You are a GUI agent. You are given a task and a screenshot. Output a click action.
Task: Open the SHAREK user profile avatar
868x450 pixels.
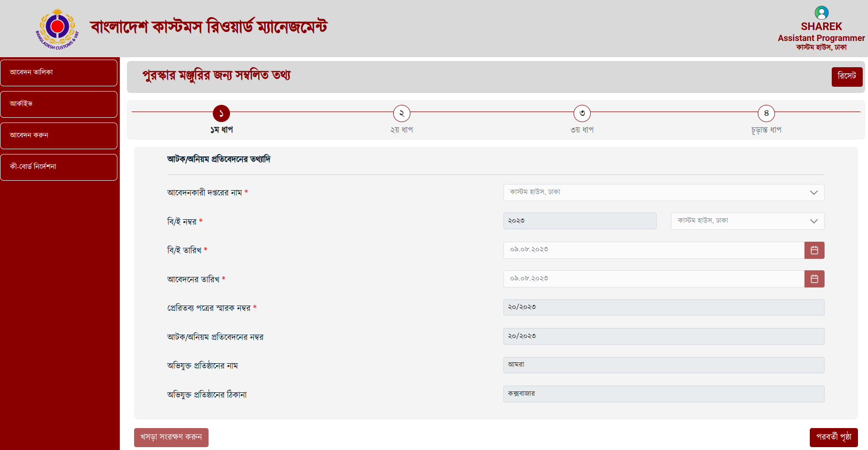point(821,12)
